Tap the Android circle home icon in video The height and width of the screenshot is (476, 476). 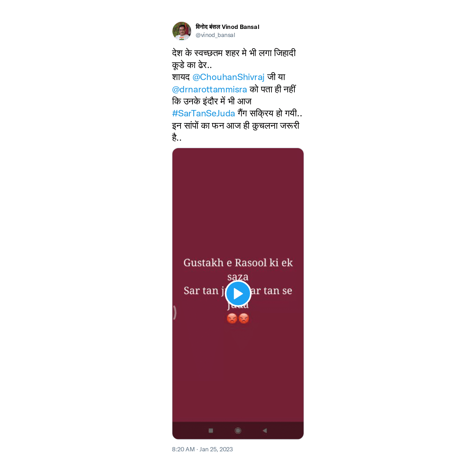click(x=238, y=431)
